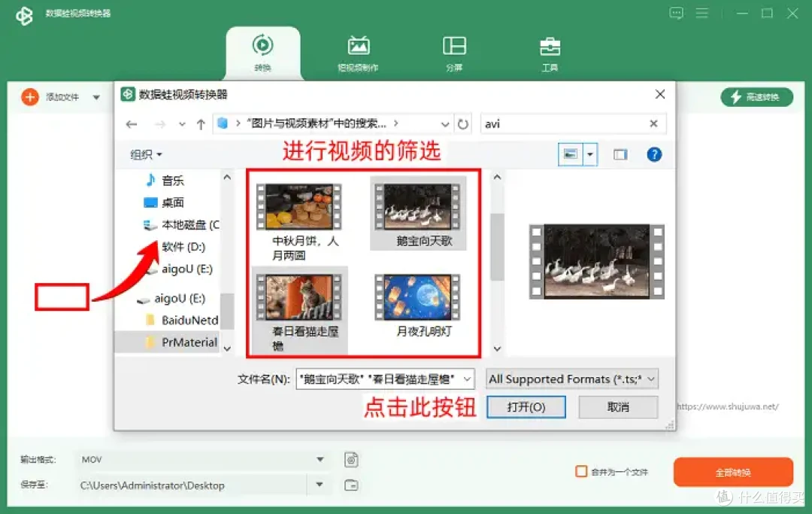Open the 工具 toolbox tab
Image resolution: width=812 pixels, height=514 pixels.
550,53
